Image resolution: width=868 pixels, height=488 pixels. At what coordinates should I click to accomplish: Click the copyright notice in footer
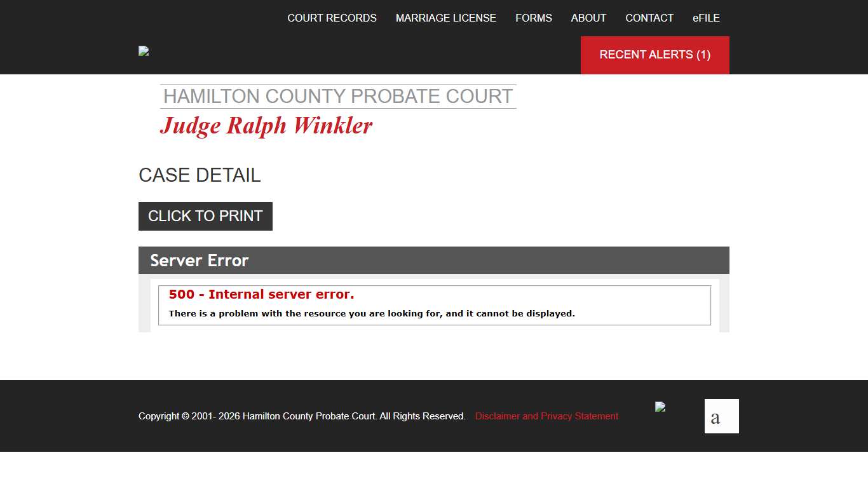(302, 416)
